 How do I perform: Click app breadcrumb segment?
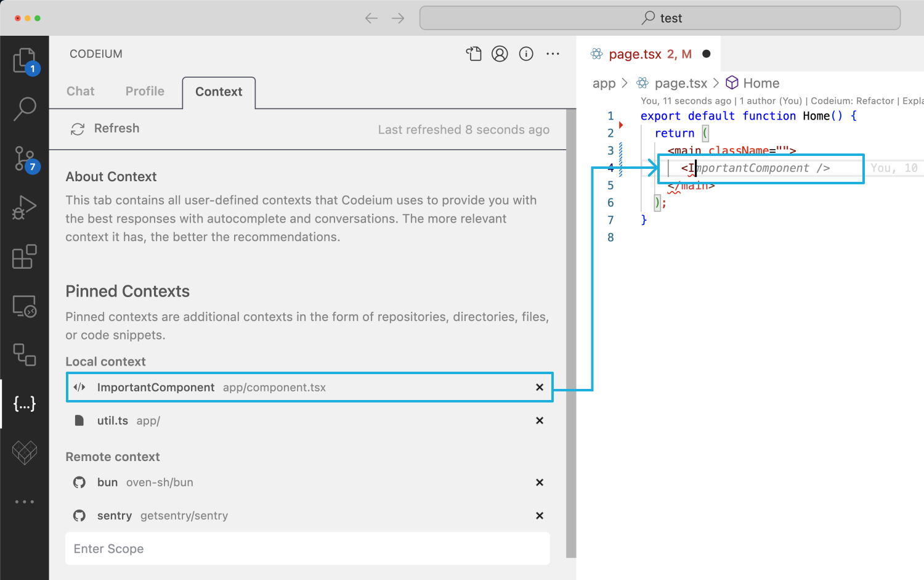click(x=604, y=83)
